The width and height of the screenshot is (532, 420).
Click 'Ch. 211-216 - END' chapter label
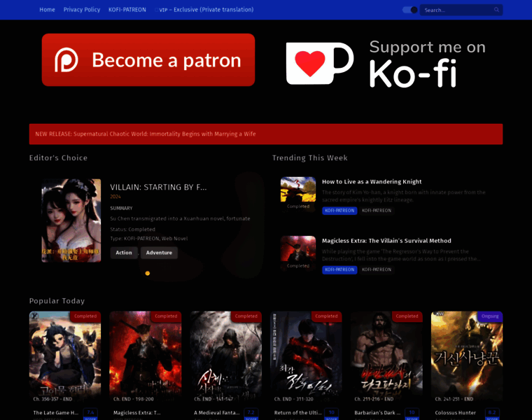(x=374, y=399)
